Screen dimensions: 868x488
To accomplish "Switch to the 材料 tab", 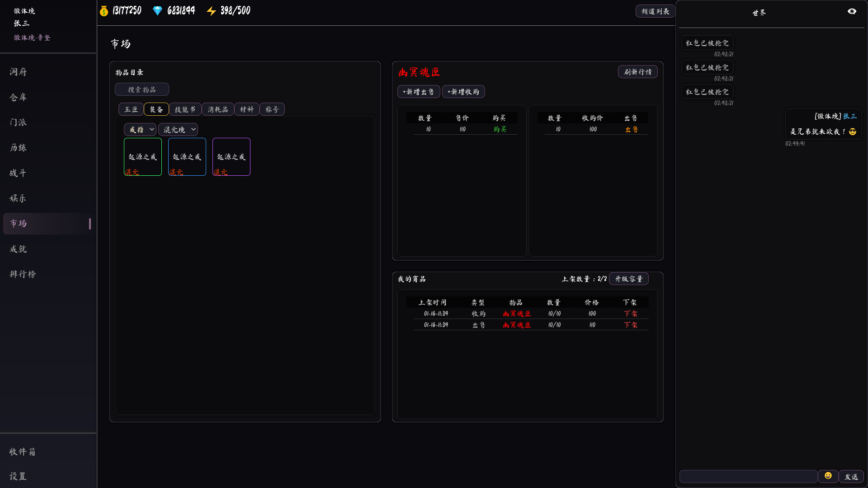I will pyautogui.click(x=246, y=109).
